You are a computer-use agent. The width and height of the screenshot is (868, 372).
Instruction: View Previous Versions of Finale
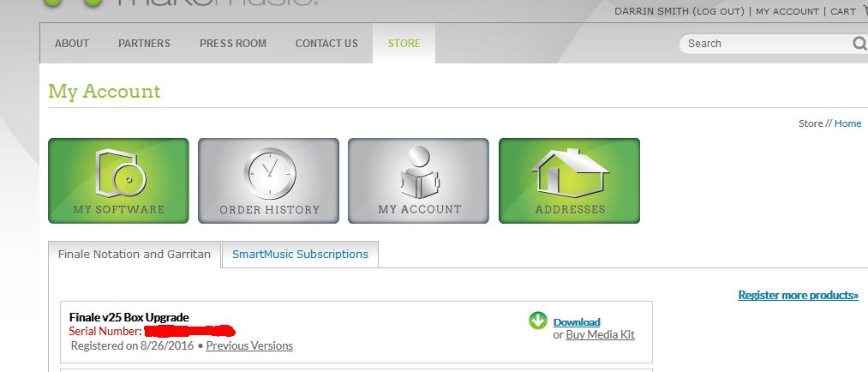pos(249,346)
